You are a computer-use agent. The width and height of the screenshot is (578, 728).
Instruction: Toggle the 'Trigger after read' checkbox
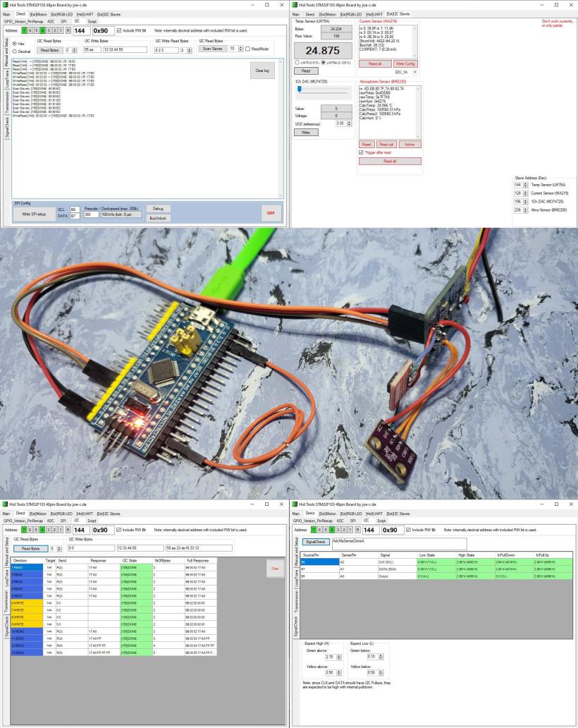point(362,152)
